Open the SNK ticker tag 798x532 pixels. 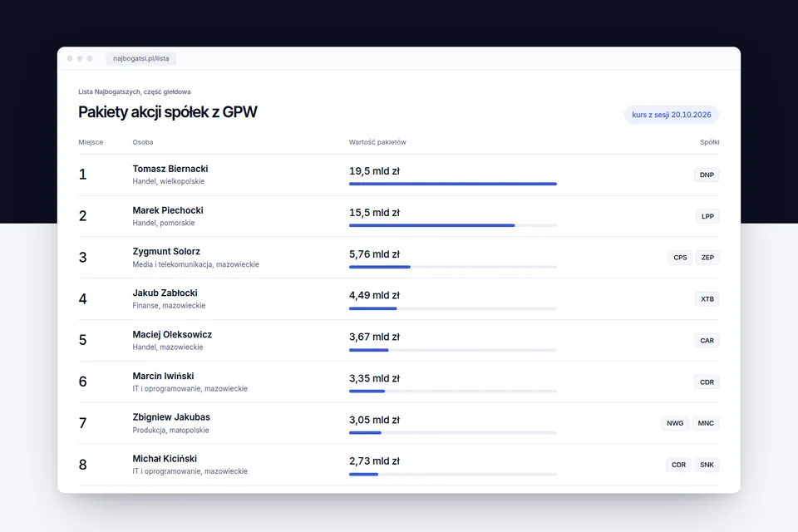707,465
